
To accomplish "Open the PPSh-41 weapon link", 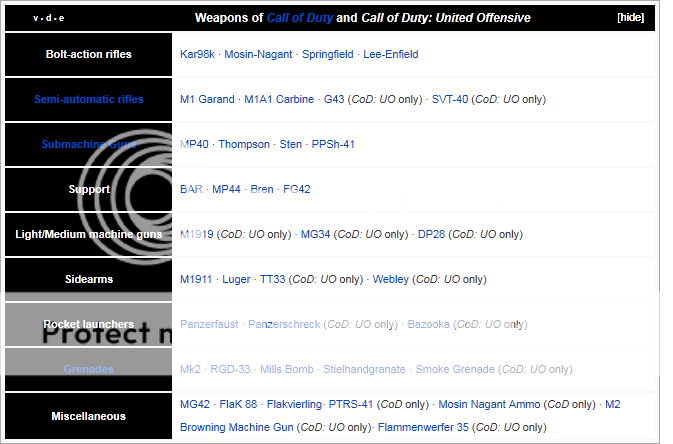I will pyautogui.click(x=333, y=144).
